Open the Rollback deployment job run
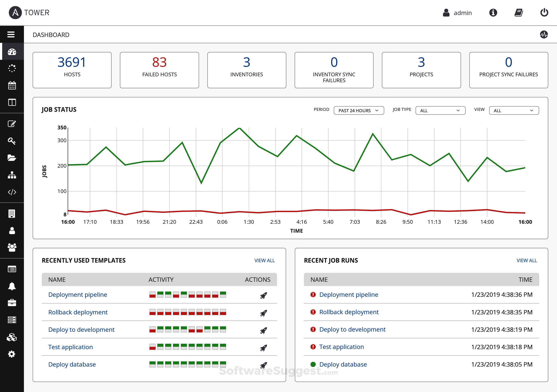Image resolution: width=557 pixels, height=392 pixels. point(349,312)
